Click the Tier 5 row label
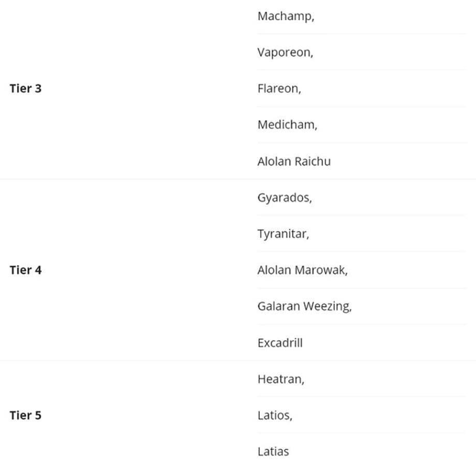 [x=25, y=415]
